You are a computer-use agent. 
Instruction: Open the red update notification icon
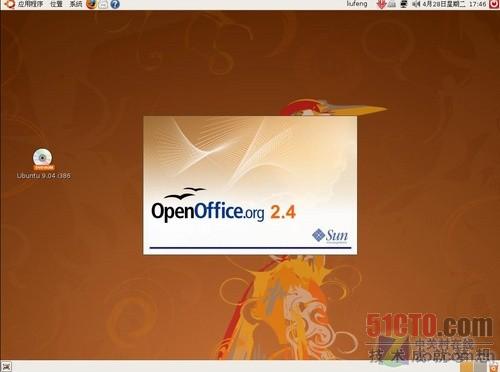pyautogui.click(x=381, y=4)
